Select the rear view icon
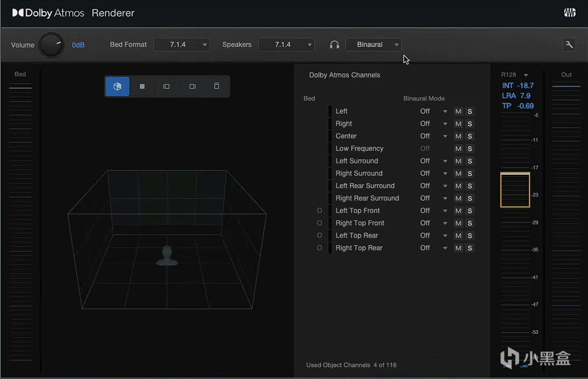The width and height of the screenshot is (588, 379). [216, 86]
